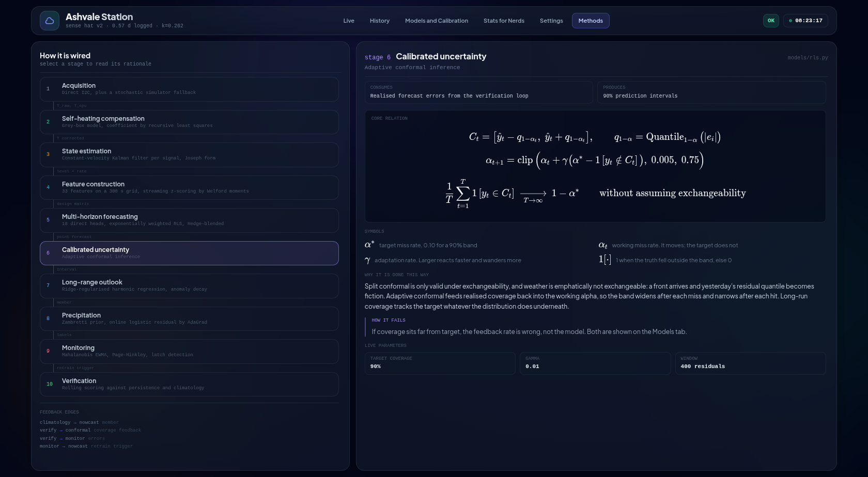Viewport: 868px width, 477px height.
Task: Select stage 8 Precipitation
Action: (189, 319)
